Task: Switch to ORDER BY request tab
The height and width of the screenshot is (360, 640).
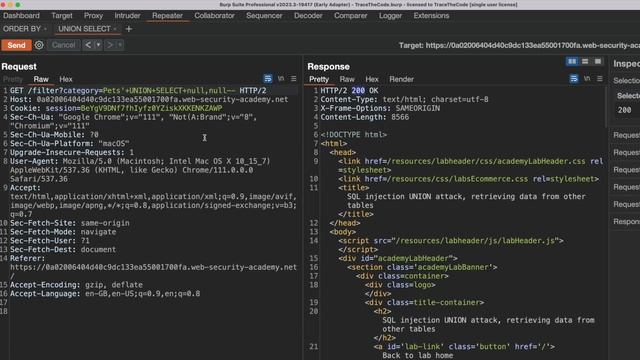Action: 22,29
